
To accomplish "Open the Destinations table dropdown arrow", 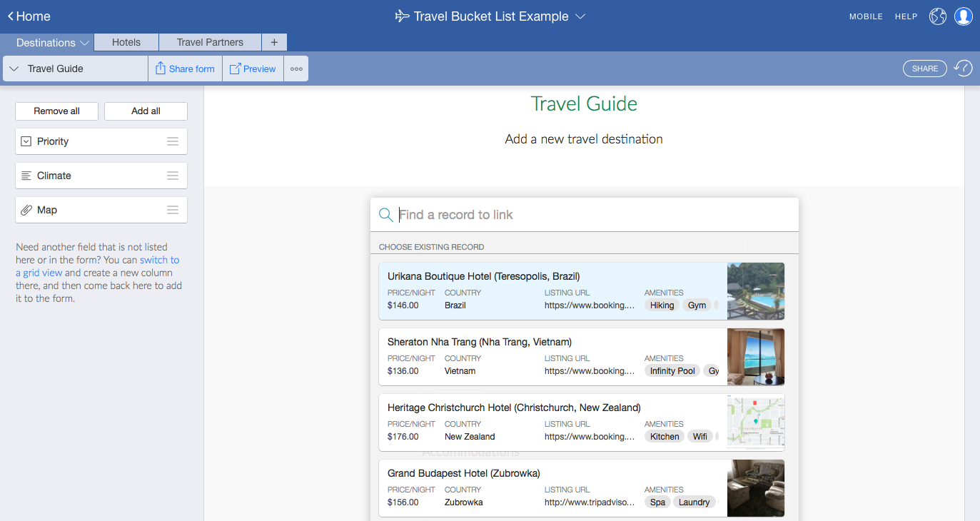I will 86,42.
